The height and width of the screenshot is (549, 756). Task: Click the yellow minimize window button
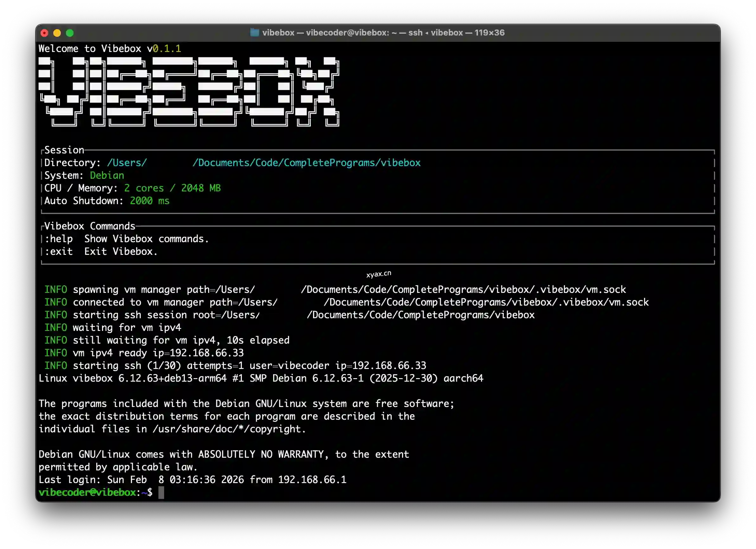[57, 33]
